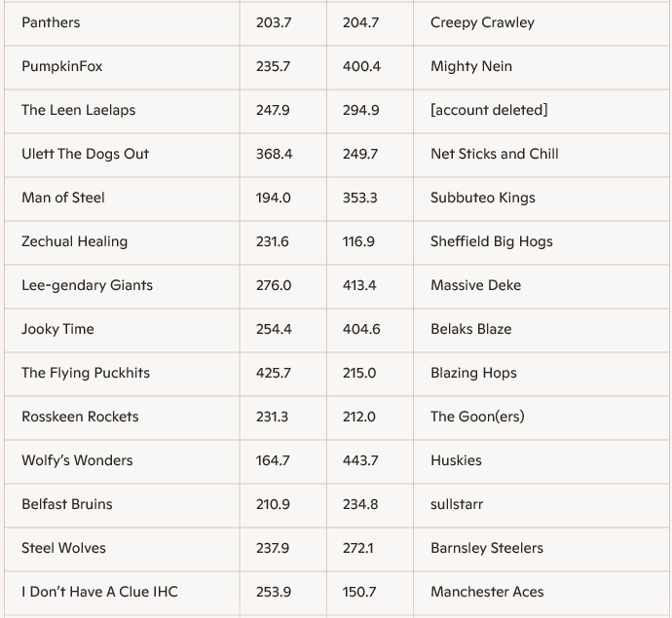Click Ulett The Dogs Out score 368.4
This screenshot has height=618, width=672.
(273, 154)
